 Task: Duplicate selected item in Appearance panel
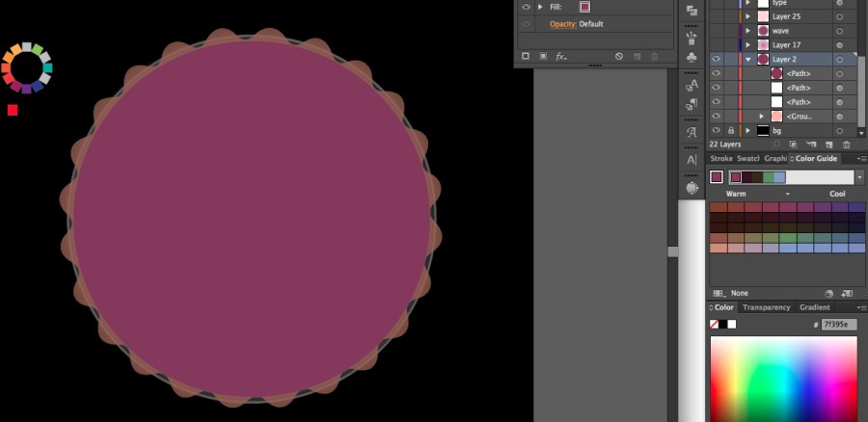click(637, 56)
